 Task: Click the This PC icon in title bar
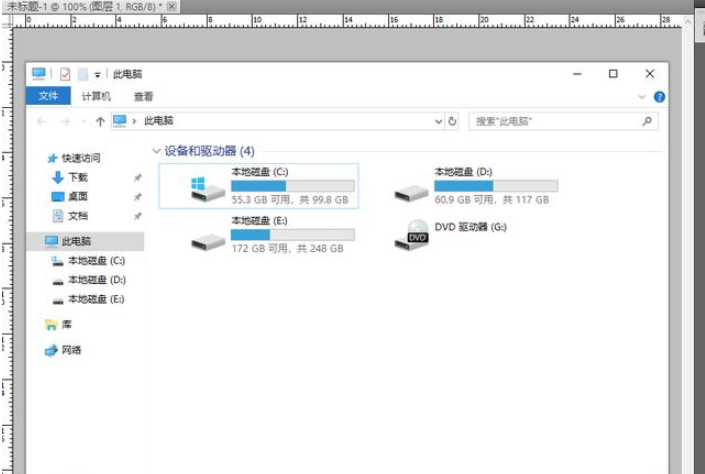click(39, 74)
